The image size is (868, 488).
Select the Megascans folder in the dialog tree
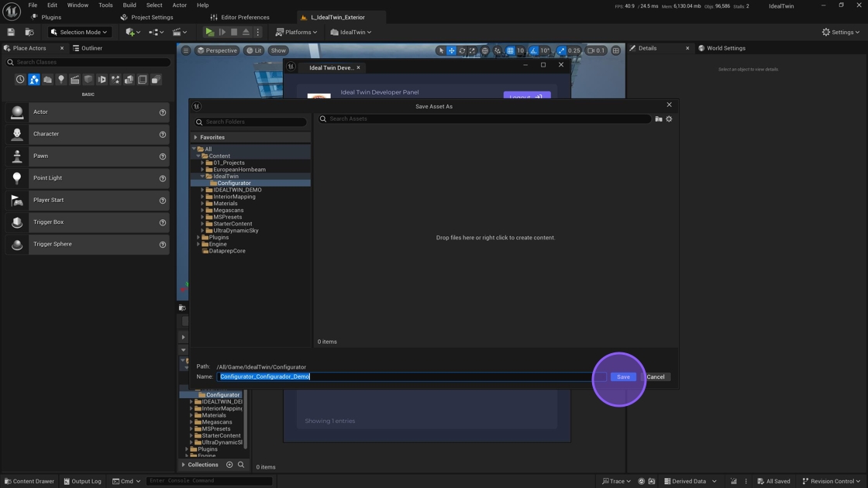pos(228,210)
